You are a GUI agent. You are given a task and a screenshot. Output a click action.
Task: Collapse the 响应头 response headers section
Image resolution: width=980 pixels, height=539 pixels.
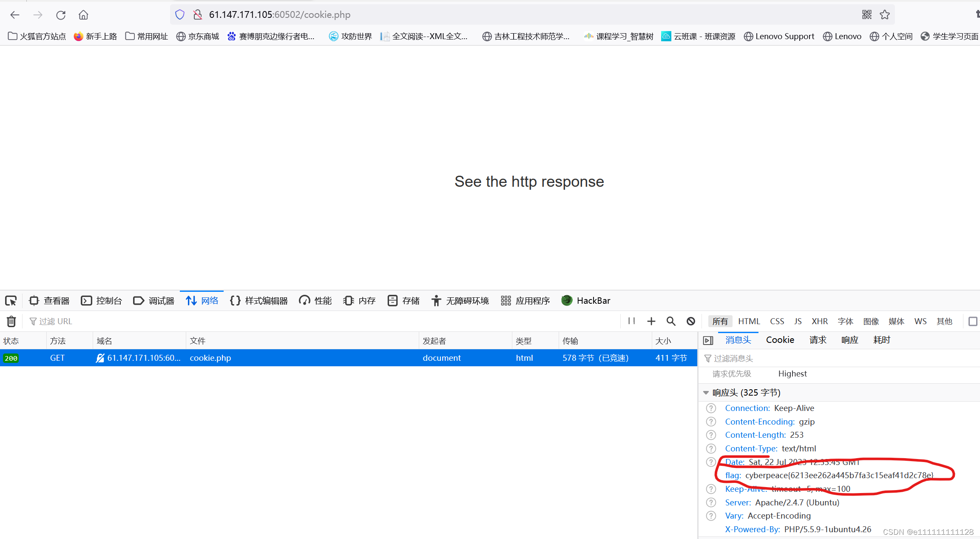[x=706, y=392]
